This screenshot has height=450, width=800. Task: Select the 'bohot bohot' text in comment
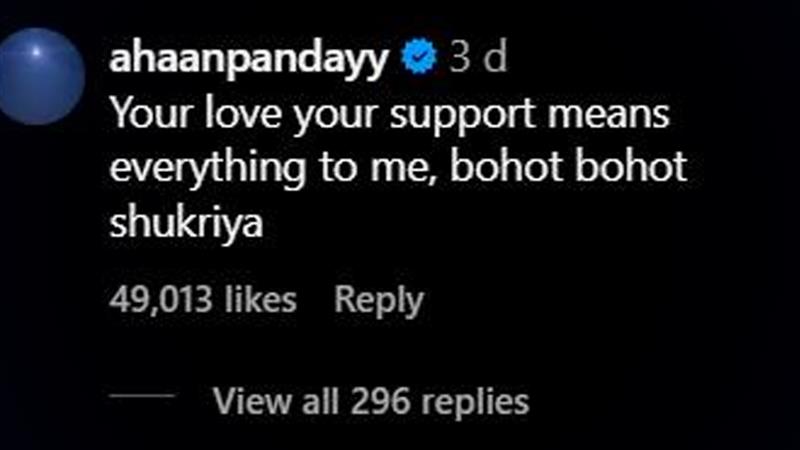click(569, 168)
